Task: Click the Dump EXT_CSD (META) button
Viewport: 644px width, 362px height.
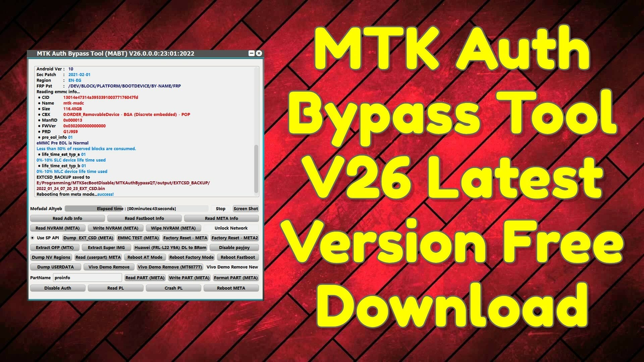Action: [x=88, y=237]
